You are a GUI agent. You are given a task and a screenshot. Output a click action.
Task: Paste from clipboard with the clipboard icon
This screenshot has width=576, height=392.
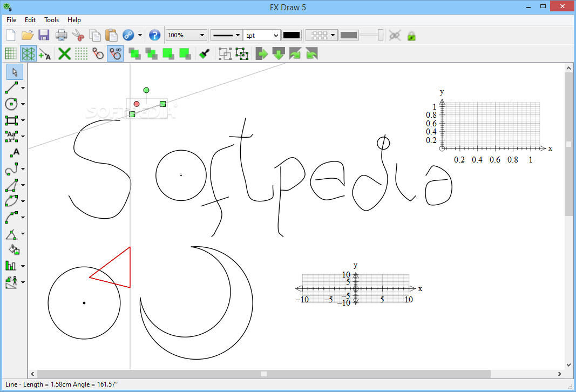(111, 35)
